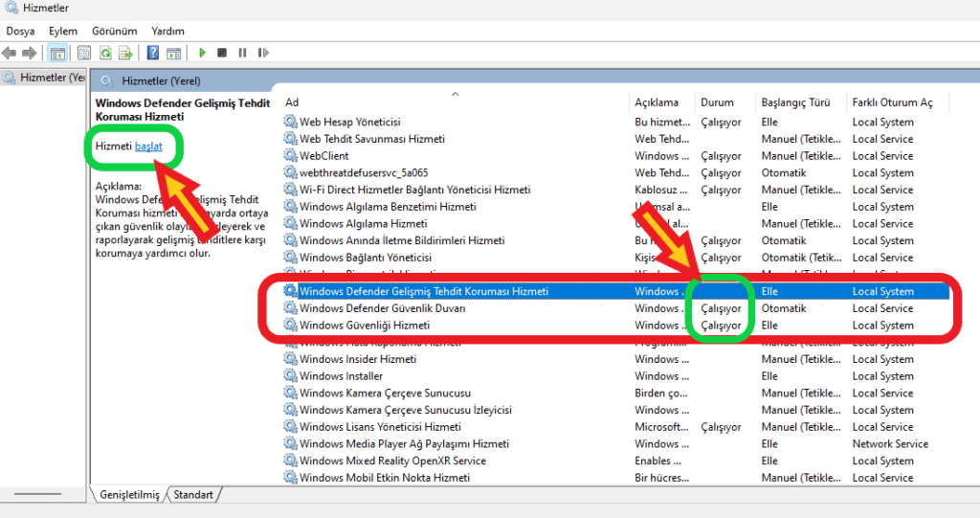Screen dimensions: 980x518
Task: Select the Genişletilmiş tab
Action: (x=131, y=494)
